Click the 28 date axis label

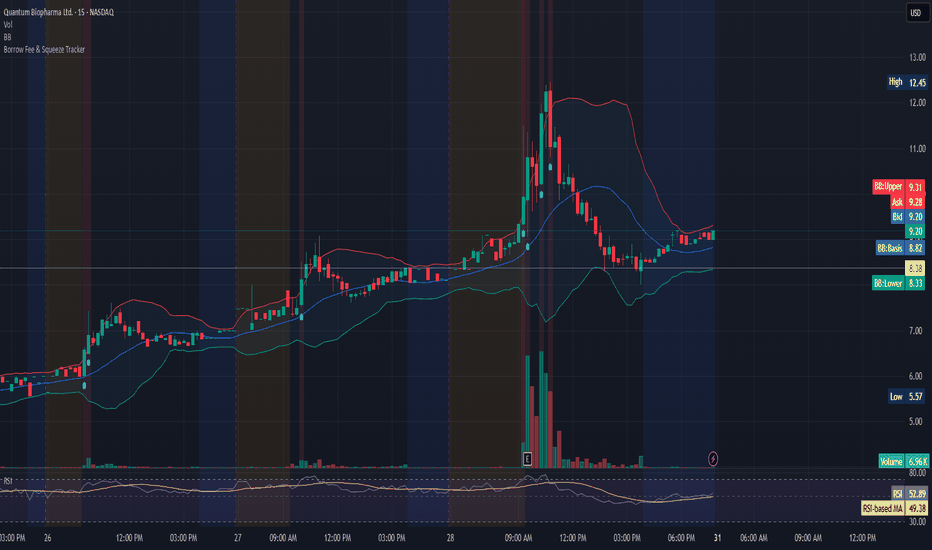(x=451, y=538)
